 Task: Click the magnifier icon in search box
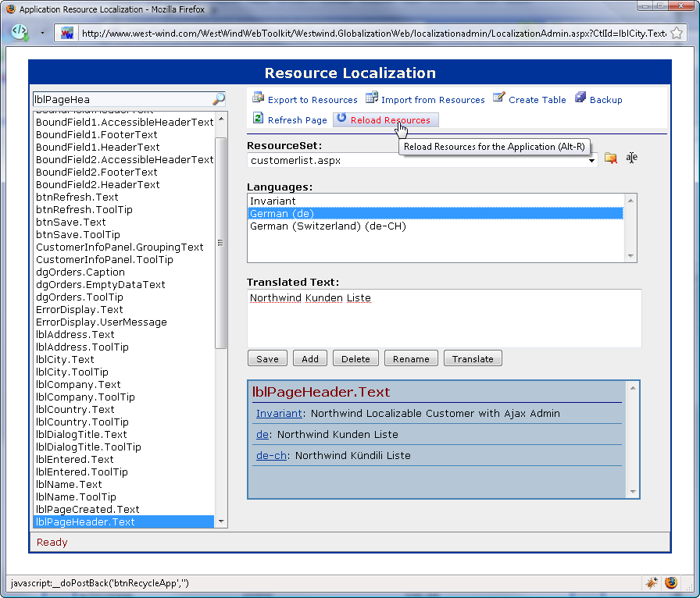(x=219, y=99)
